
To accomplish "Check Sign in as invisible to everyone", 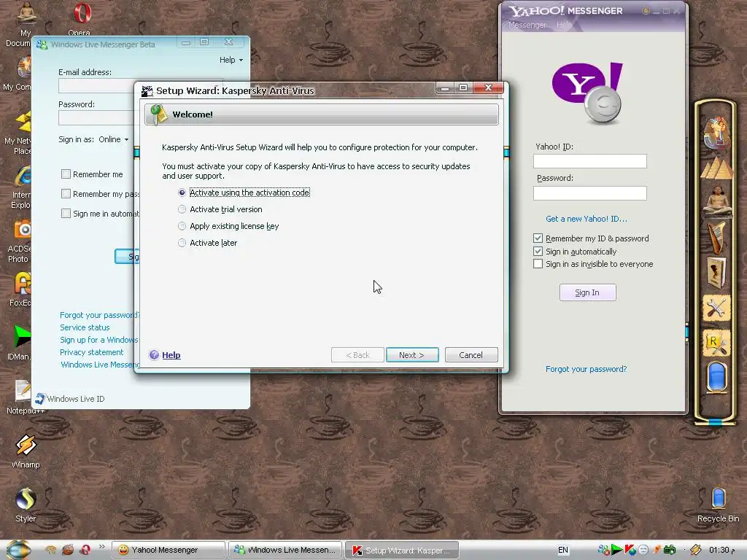I will point(538,264).
